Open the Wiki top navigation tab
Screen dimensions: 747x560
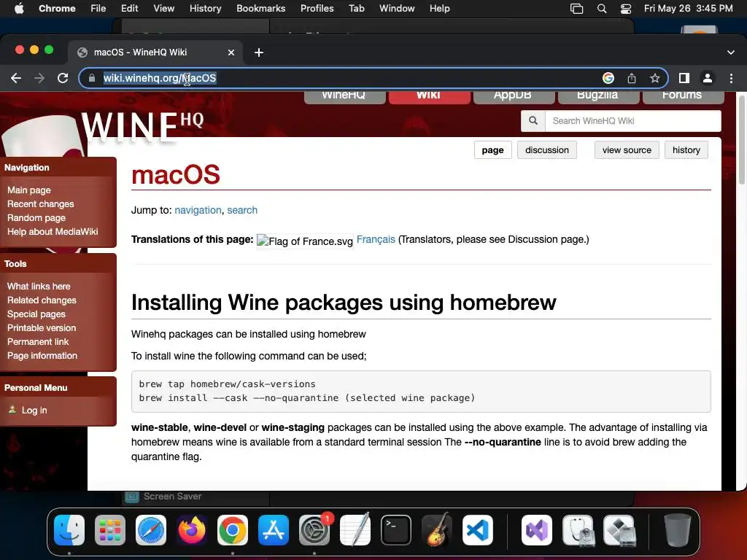pyautogui.click(x=429, y=97)
